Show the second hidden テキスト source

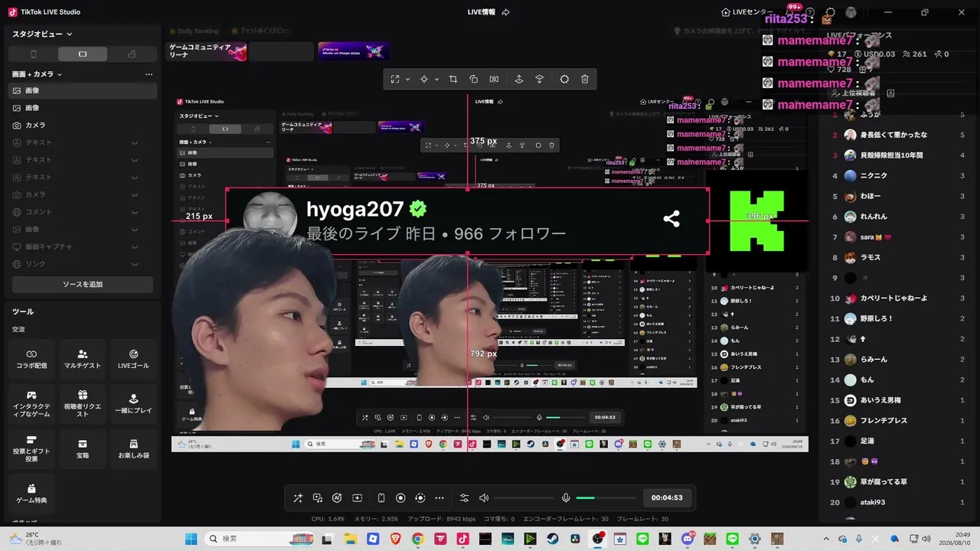pos(135,160)
